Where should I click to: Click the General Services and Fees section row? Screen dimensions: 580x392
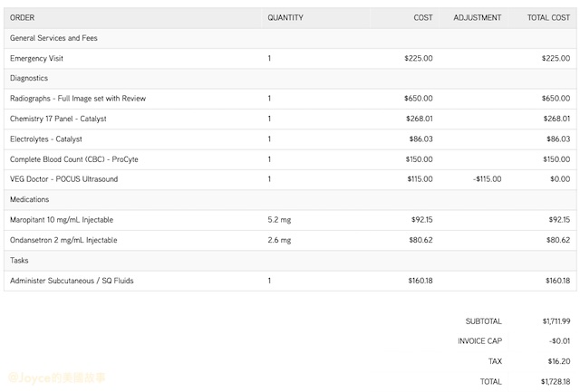coord(53,38)
